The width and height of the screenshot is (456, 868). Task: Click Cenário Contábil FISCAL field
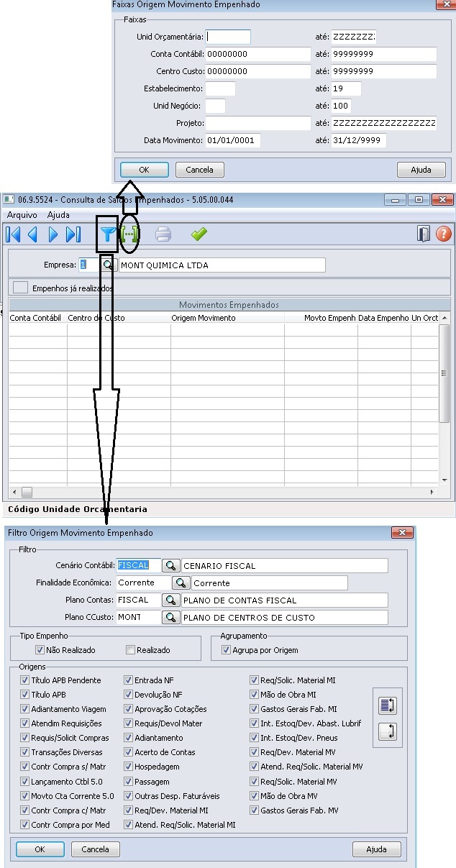point(139,566)
